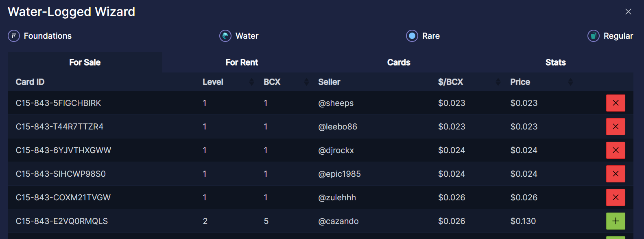Viewport: 644px width, 239px height.
Task: Sort the table by Level
Action: click(x=251, y=82)
